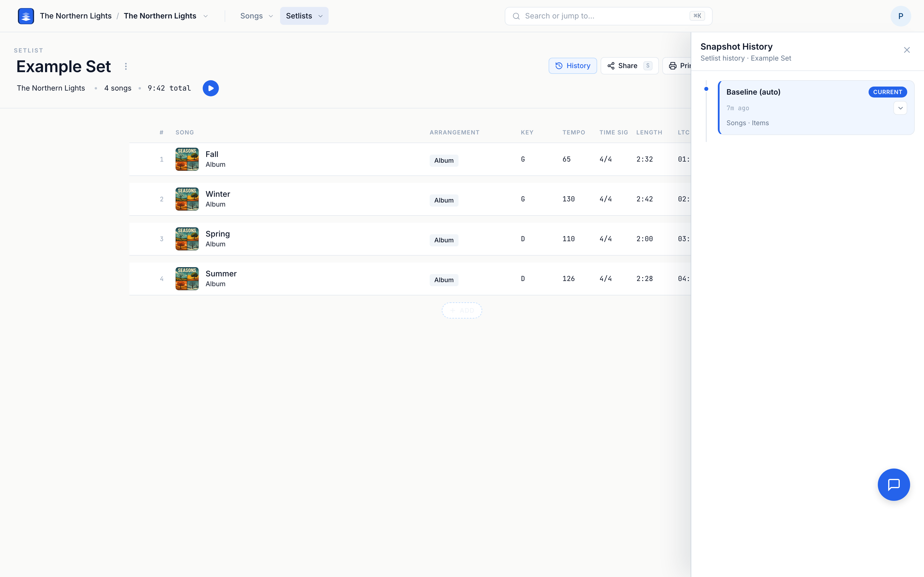Click the dashed Add button below songs
Image resolution: width=924 pixels, height=577 pixels.
(462, 311)
